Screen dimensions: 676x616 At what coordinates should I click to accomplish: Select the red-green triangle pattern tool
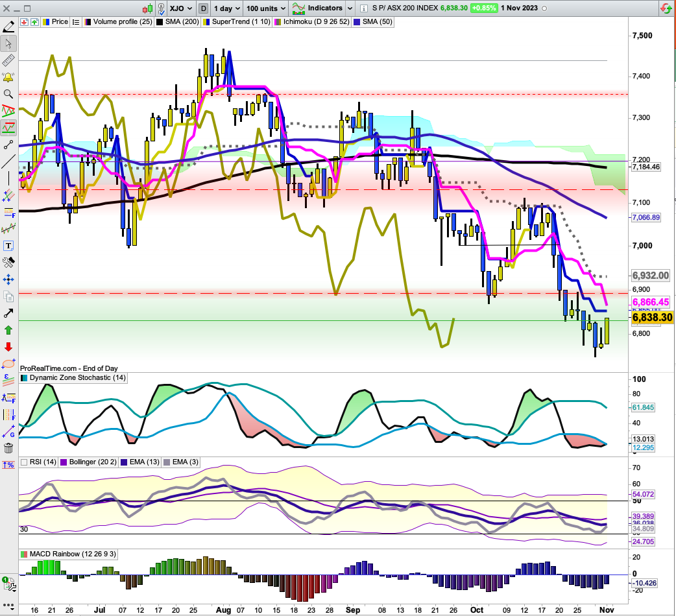8,111
